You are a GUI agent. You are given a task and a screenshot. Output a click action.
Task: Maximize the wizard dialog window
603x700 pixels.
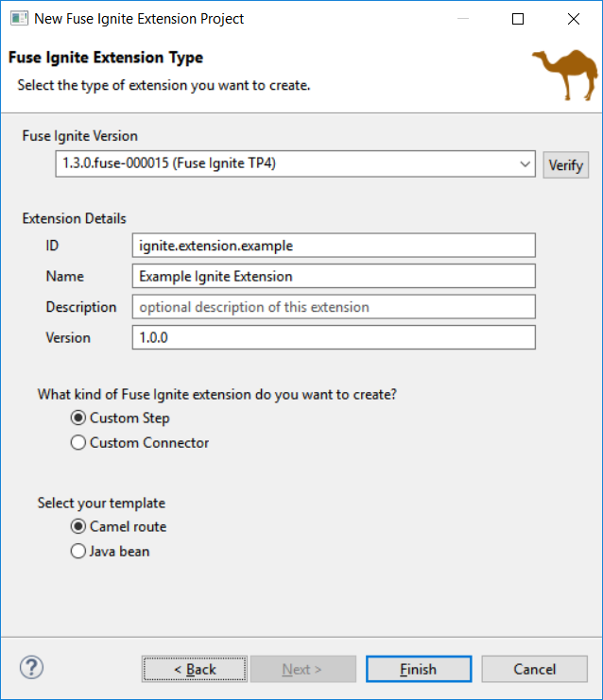(518, 19)
